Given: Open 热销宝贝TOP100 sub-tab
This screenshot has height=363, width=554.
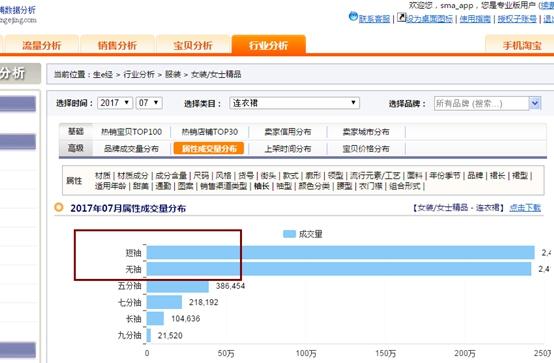Looking at the screenshot, I should point(131,132).
